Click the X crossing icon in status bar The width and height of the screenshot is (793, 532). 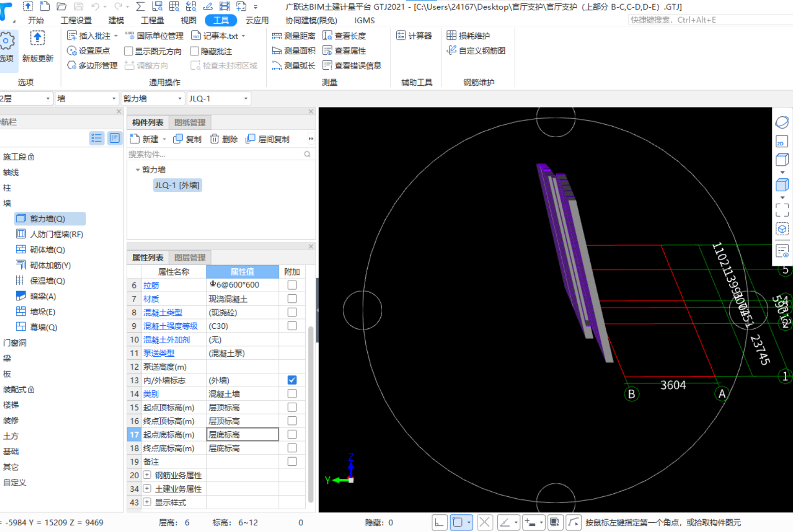484,522
